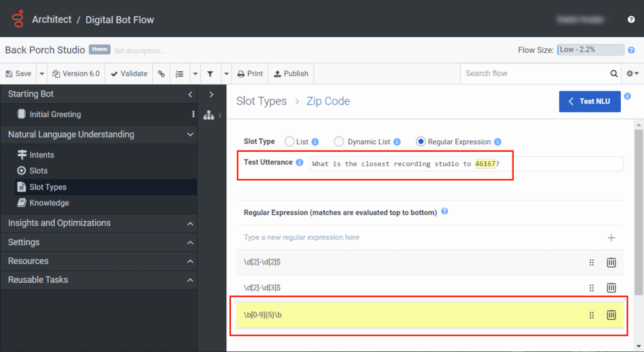Delete the \b[0-9]{5}\b regular expression

(611, 315)
